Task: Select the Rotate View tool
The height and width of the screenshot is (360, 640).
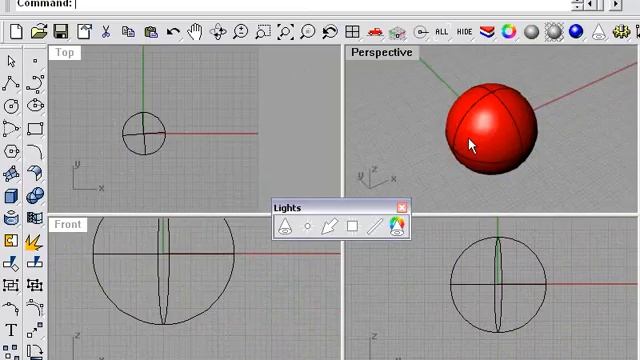Action: (218, 31)
